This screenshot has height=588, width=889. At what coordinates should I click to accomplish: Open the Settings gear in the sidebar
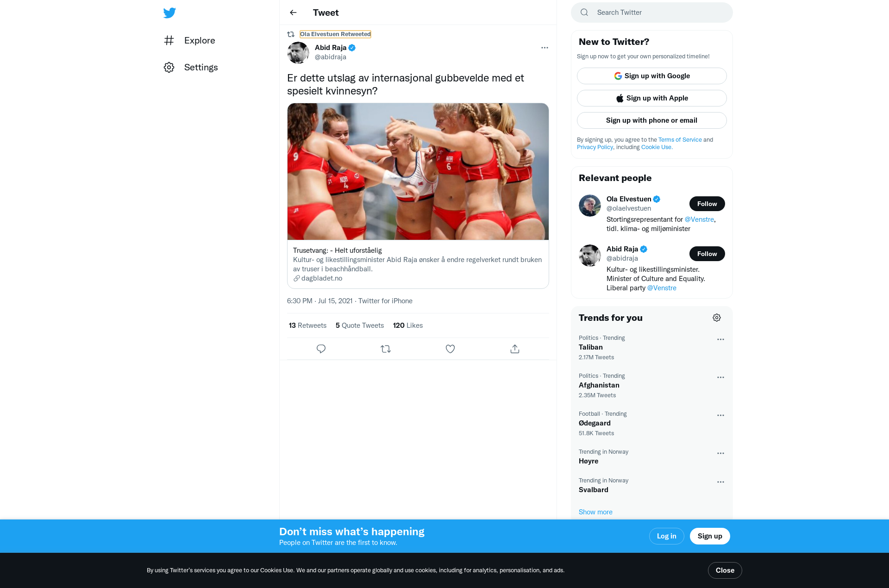tap(169, 67)
